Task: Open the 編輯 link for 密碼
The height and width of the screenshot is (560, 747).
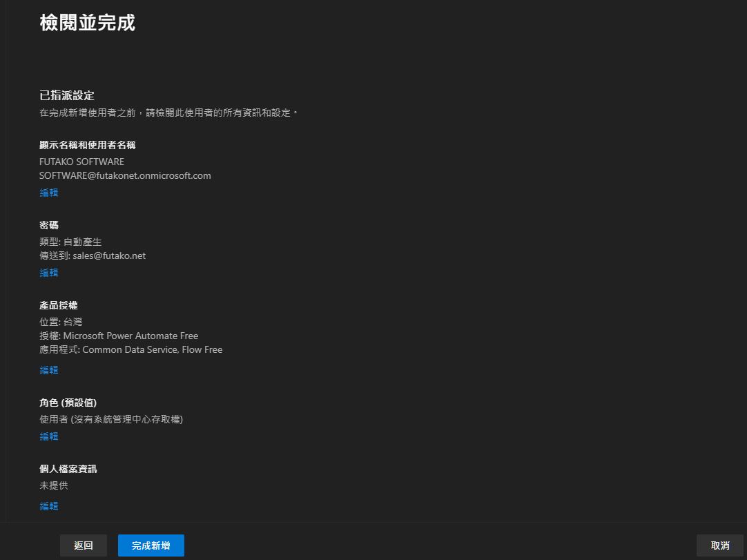Action: [49, 273]
